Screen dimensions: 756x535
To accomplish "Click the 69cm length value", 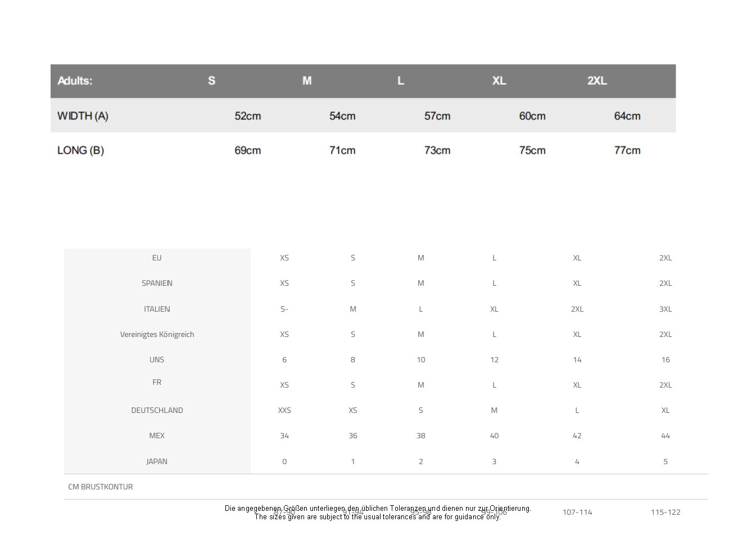I will 248,150.
